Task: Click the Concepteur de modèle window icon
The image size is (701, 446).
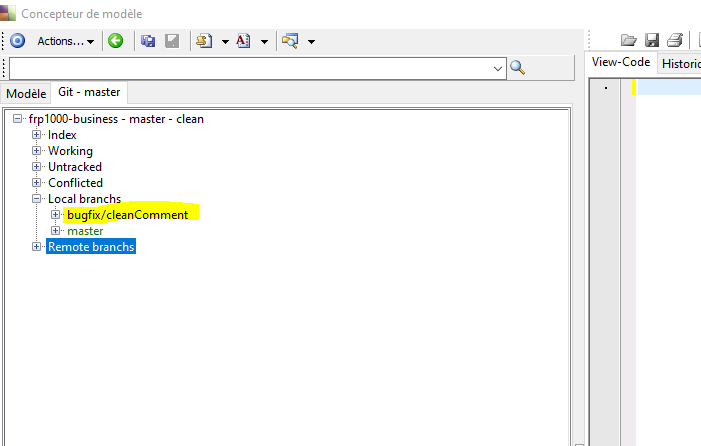Action: [8, 13]
